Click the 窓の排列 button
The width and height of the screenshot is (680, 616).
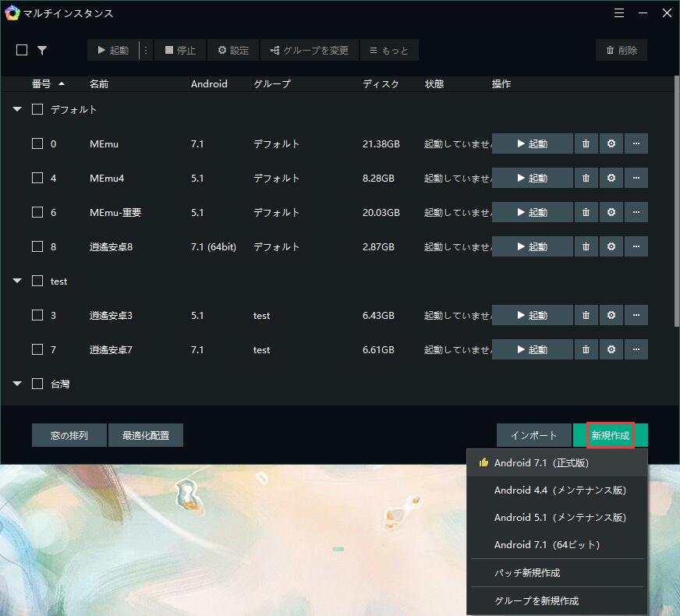(69, 435)
